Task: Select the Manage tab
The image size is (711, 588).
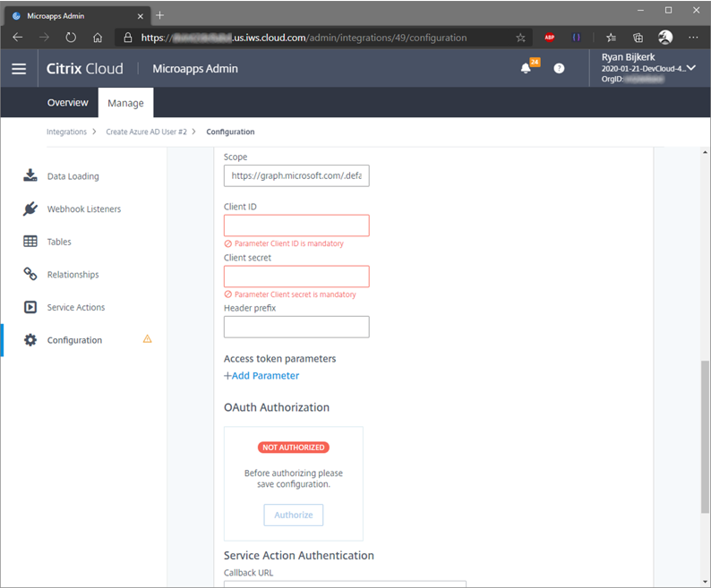Action: click(x=125, y=103)
